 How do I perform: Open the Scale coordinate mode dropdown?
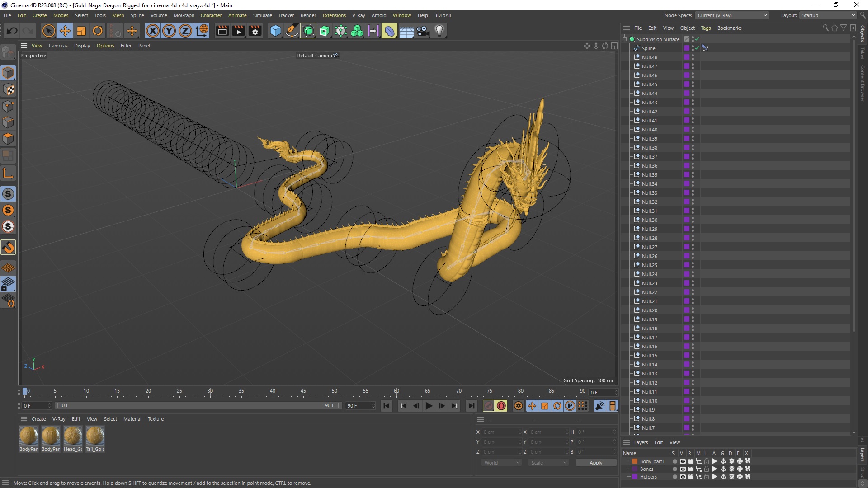coord(548,463)
